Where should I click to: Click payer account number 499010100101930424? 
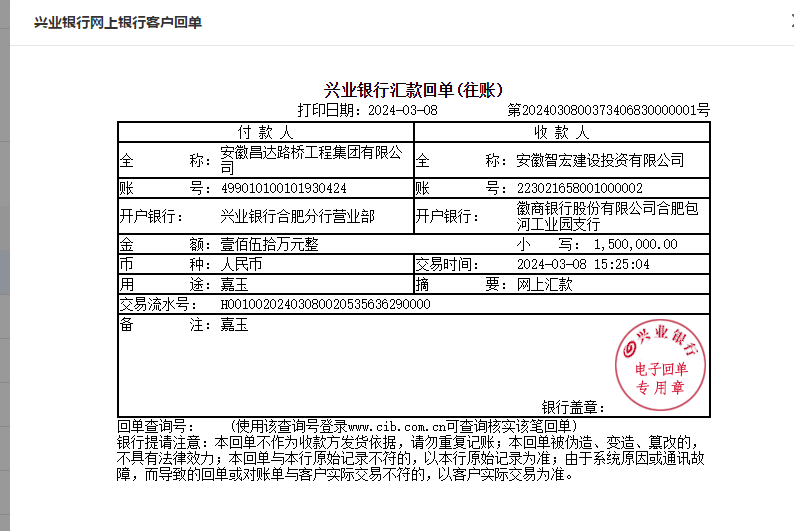coord(283,188)
